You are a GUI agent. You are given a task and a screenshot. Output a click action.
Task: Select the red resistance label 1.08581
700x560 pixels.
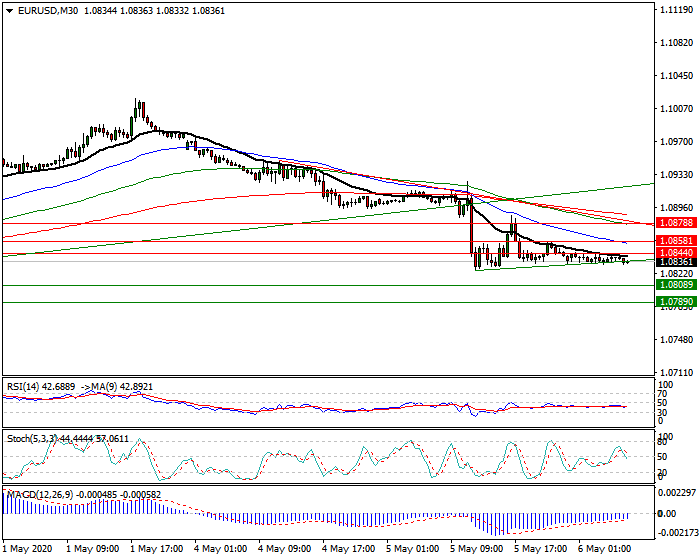pyautogui.click(x=676, y=241)
